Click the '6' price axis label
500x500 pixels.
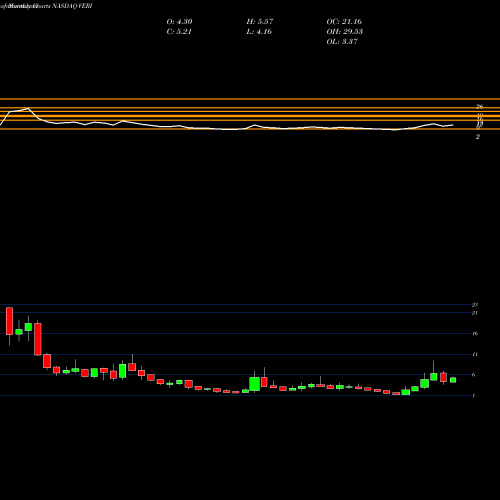(x=474, y=375)
